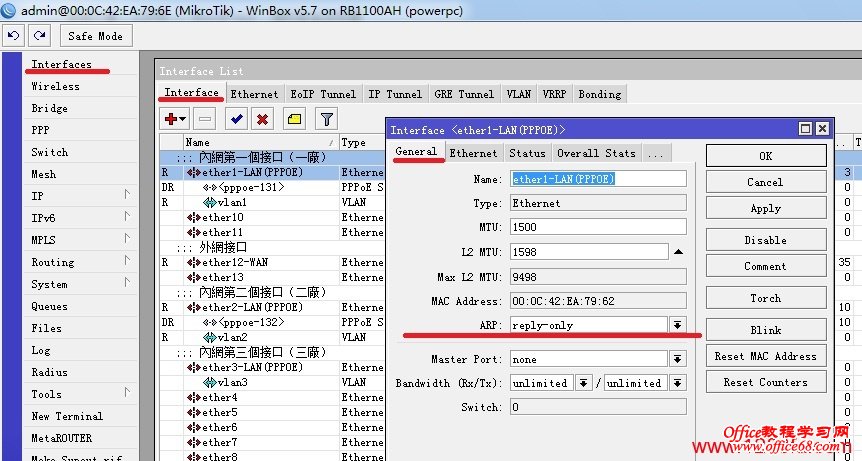Click the Remove minus icon

(x=205, y=119)
